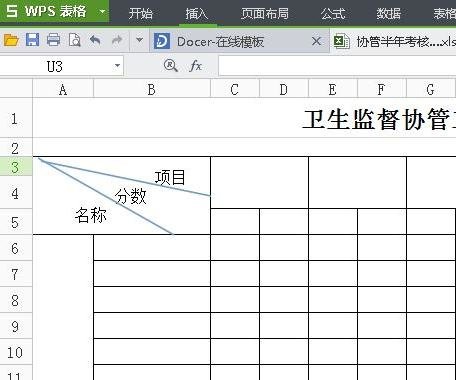
Task: Switch to the 插入 ribbon tab
Action: 197,14
